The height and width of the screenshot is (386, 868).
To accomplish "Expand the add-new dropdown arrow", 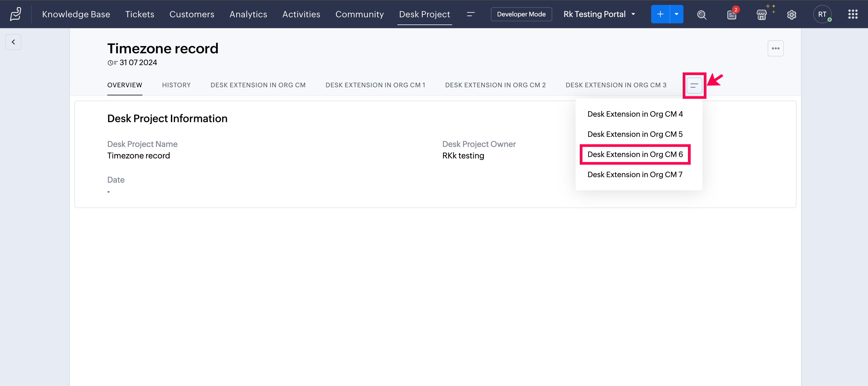I will coord(677,14).
